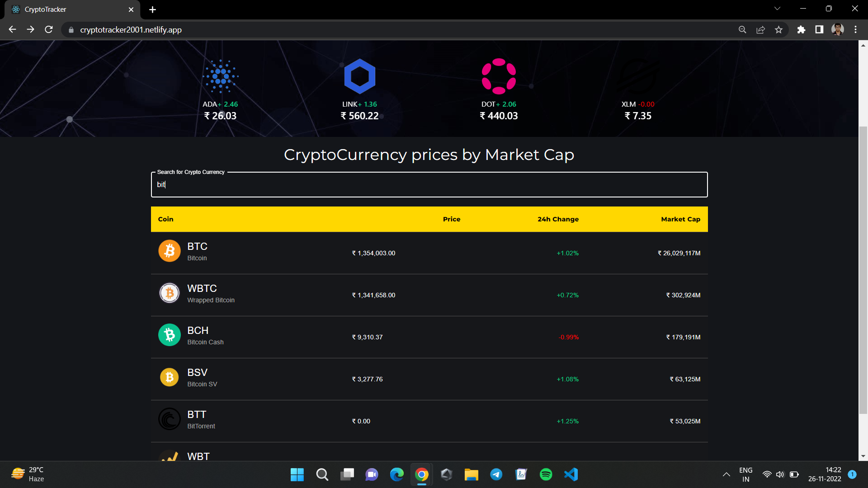Open Spotify from the taskbar
868x488 pixels.
point(546,474)
